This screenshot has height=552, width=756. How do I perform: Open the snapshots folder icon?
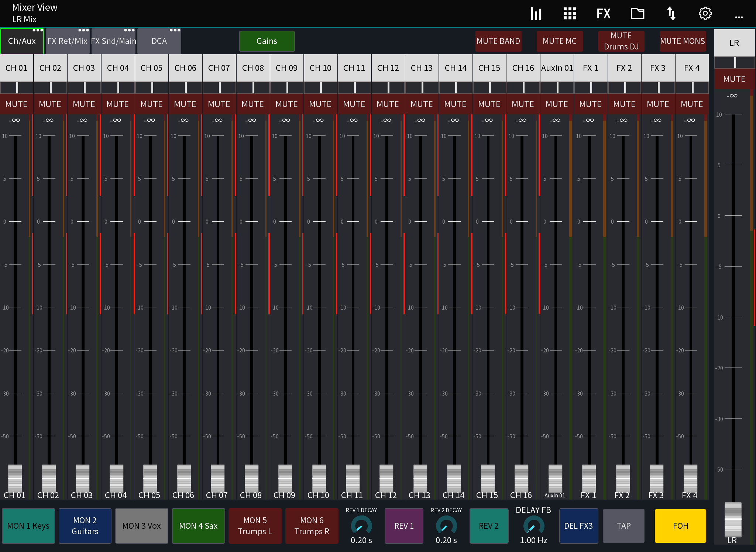[638, 13]
